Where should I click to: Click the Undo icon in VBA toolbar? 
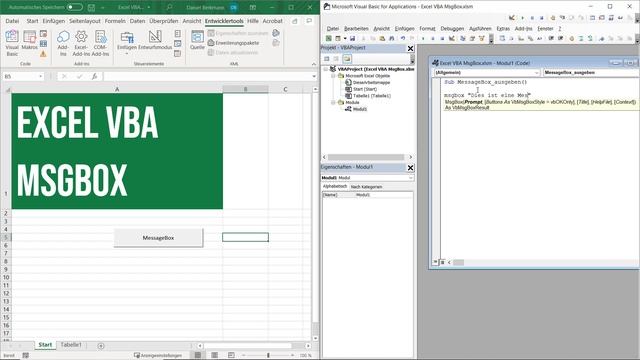pos(403,38)
